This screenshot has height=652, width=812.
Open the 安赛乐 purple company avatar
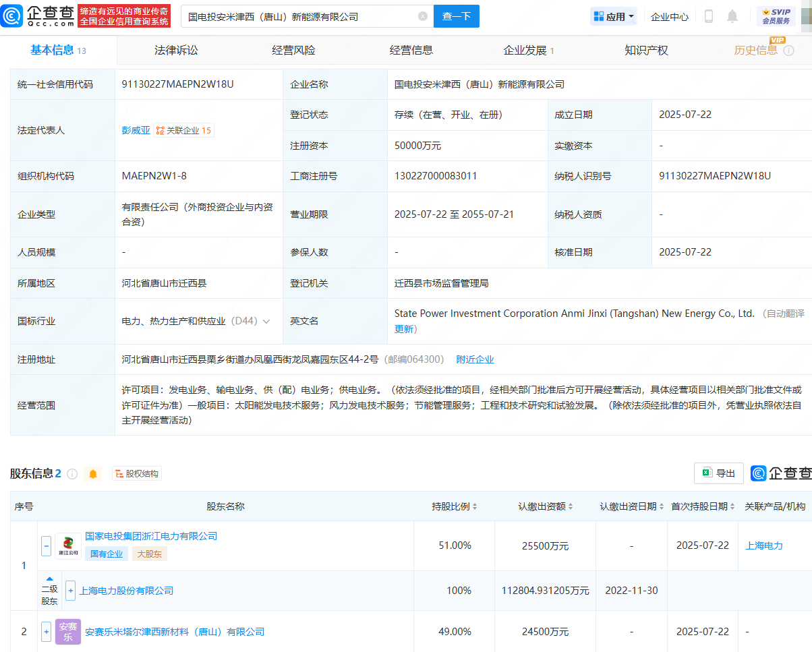pos(68,632)
